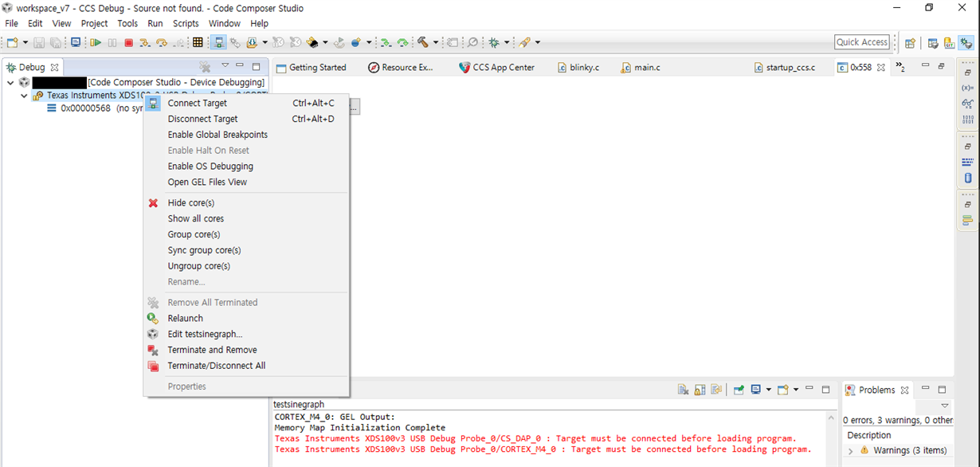Open the Registers view 1010 icon

pyautogui.click(x=967, y=120)
